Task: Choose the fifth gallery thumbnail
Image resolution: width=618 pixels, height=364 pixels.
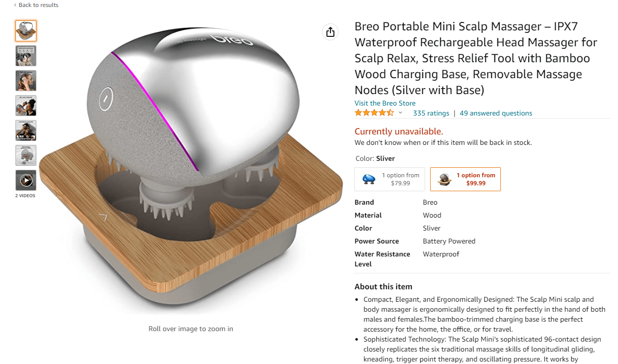Action: coord(26,130)
